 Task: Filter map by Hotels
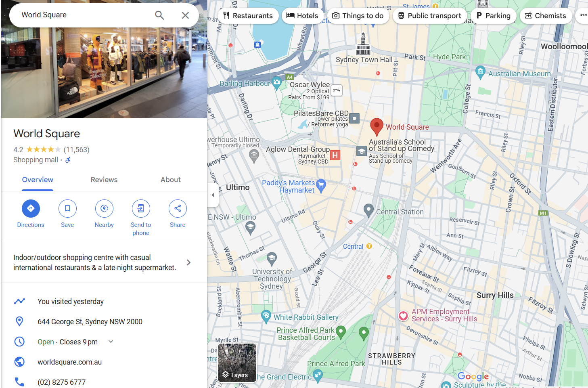(302, 16)
